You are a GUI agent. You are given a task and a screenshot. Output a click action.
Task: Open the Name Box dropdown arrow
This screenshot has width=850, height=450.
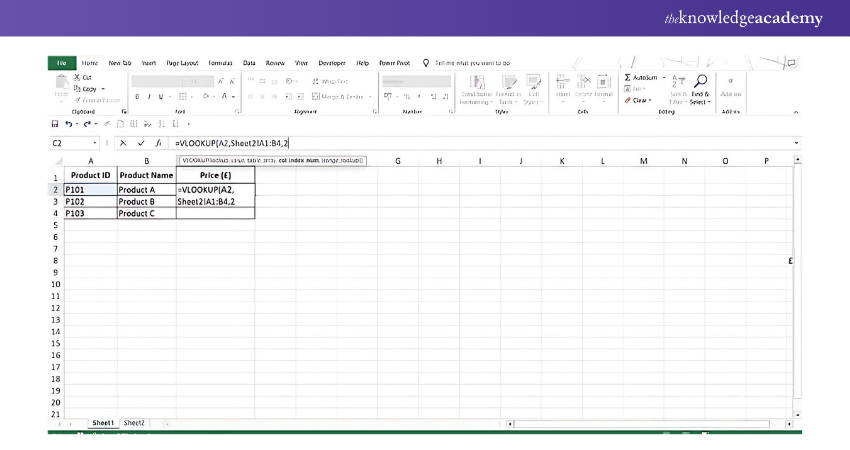[98, 143]
